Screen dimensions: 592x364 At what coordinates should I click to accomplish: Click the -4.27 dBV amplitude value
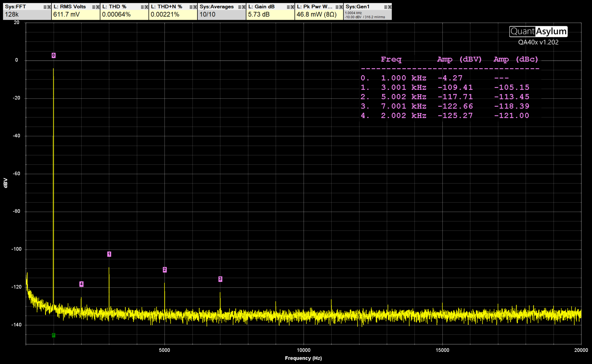click(450, 78)
